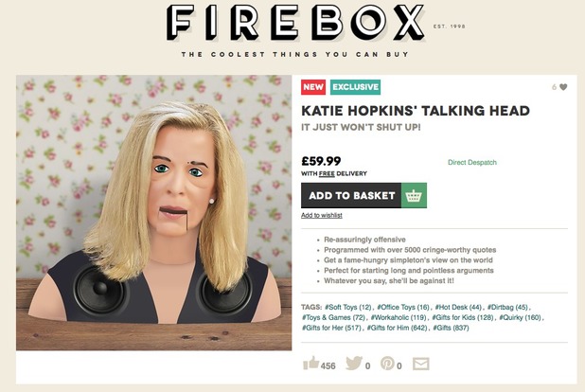Click the green basket icon

414,195
